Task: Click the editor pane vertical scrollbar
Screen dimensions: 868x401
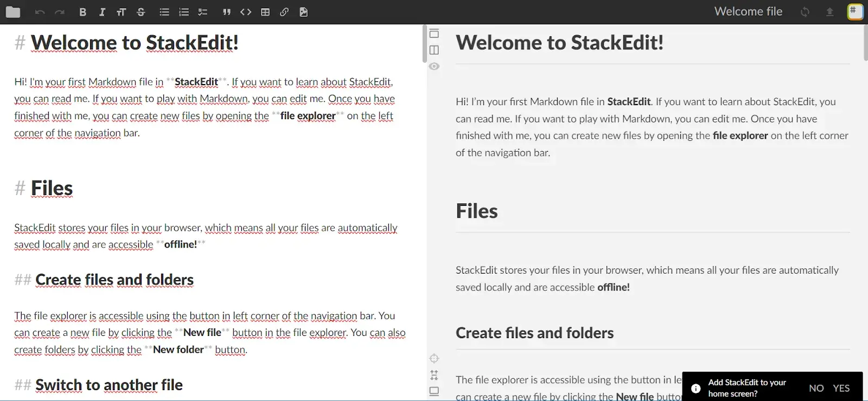Action: 424,44
